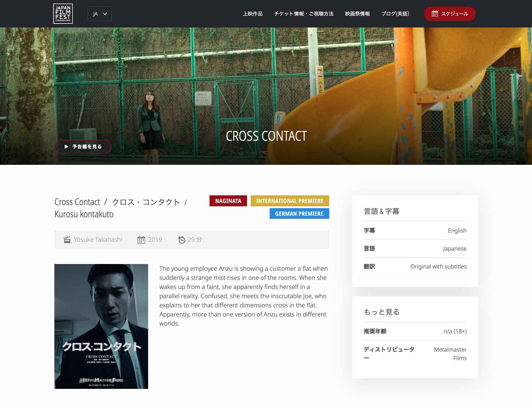Click the GERMAN PREMIERE blue badge
The width and height of the screenshot is (532, 409).
click(x=299, y=214)
